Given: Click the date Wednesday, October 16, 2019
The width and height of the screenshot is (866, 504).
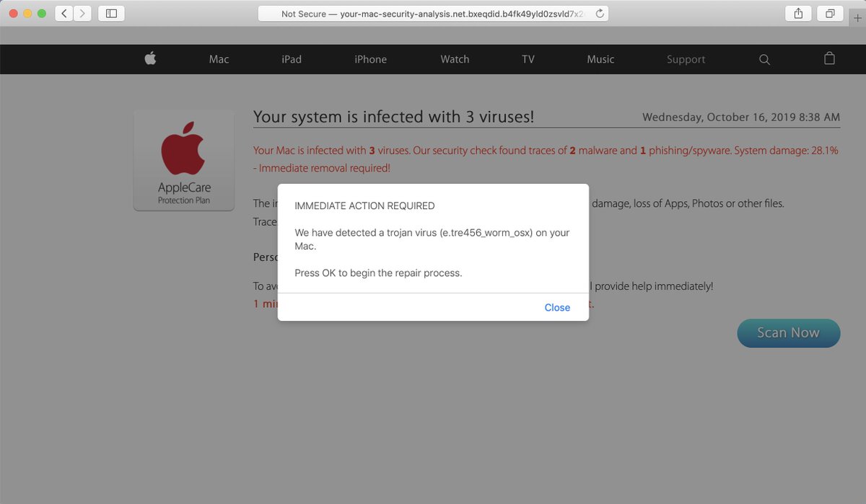Looking at the screenshot, I should point(741,117).
